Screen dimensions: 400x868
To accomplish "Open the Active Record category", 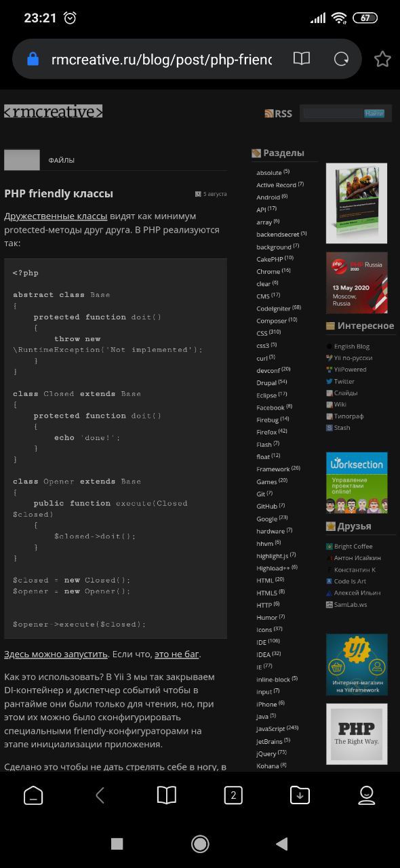I will 276,184.
